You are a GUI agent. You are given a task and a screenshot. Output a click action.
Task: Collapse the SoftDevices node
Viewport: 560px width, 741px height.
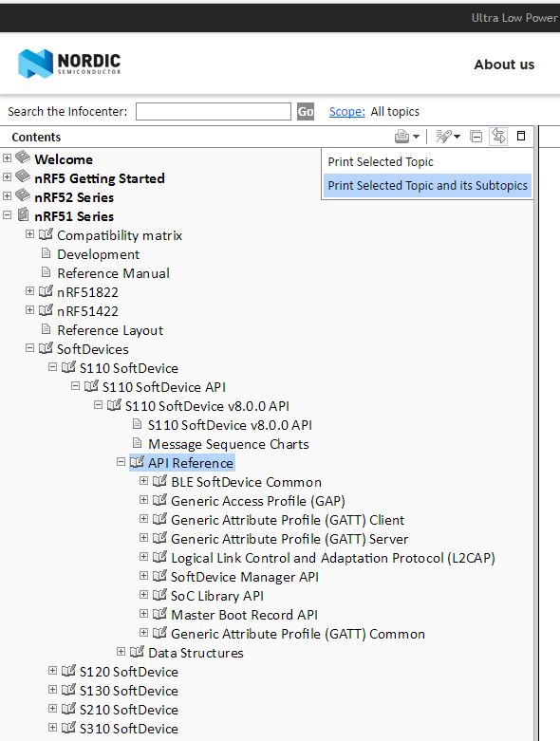(x=29, y=348)
